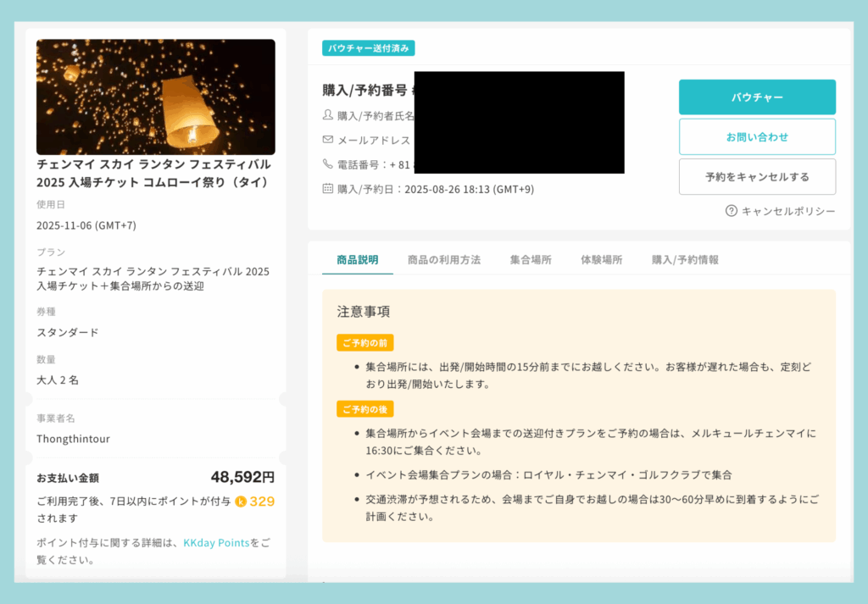The image size is (868, 604).
Task: Click the person icon beside 購入/予約者氏名
Action: [328, 115]
